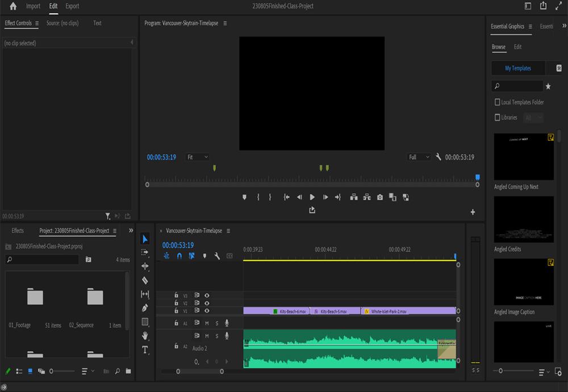The height and width of the screenshot is (392, 568).
Task: Go to In point
Action: pyautogui.click(x=286, y=197)
